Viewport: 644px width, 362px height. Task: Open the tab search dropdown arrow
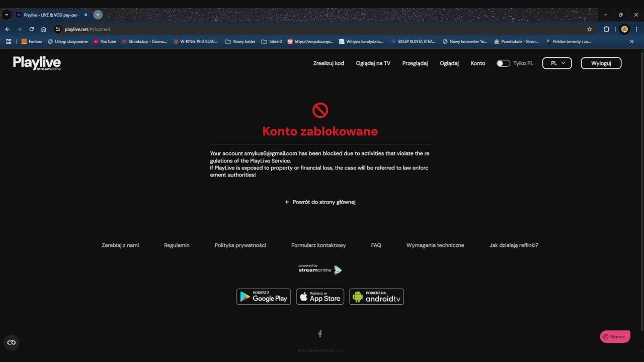[7, 15]
